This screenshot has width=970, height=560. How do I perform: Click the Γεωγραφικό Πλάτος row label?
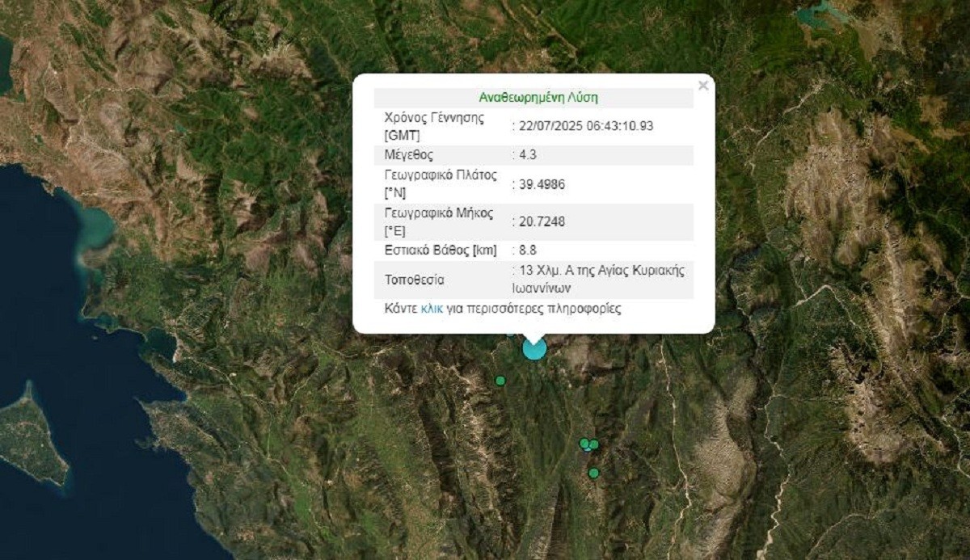(441, 184)
